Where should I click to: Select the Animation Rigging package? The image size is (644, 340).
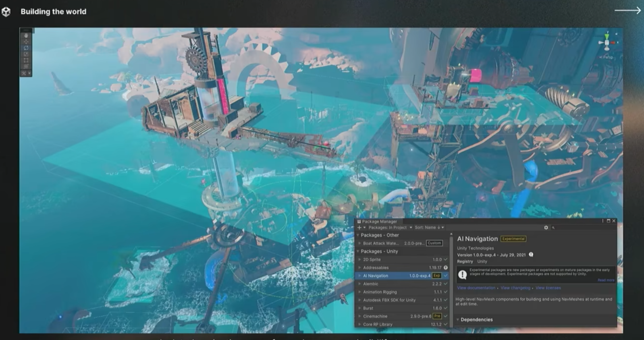tap(402, 292)
